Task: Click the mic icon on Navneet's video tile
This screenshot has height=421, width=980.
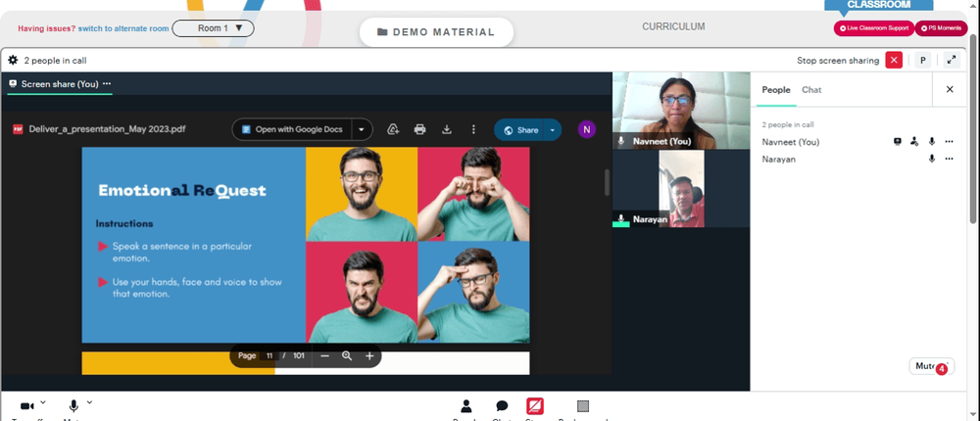Action: 621,141
